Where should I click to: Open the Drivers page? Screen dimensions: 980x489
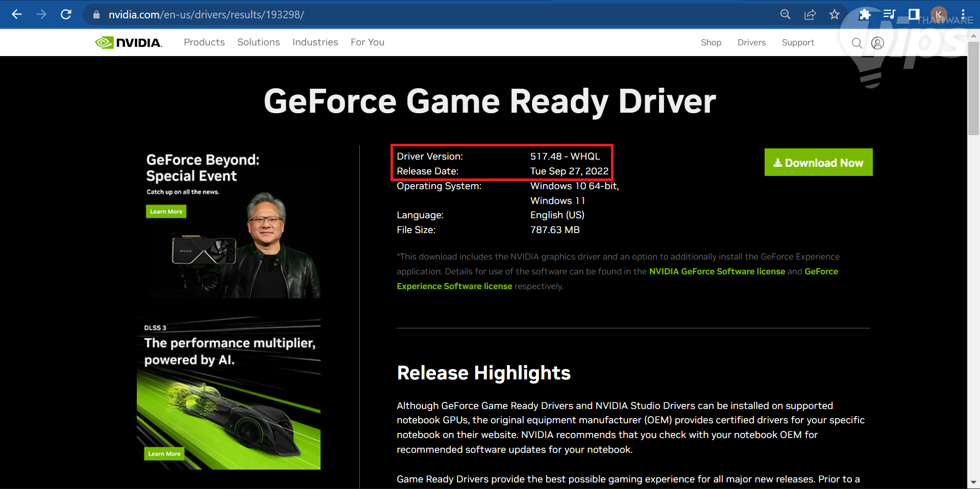751,43
